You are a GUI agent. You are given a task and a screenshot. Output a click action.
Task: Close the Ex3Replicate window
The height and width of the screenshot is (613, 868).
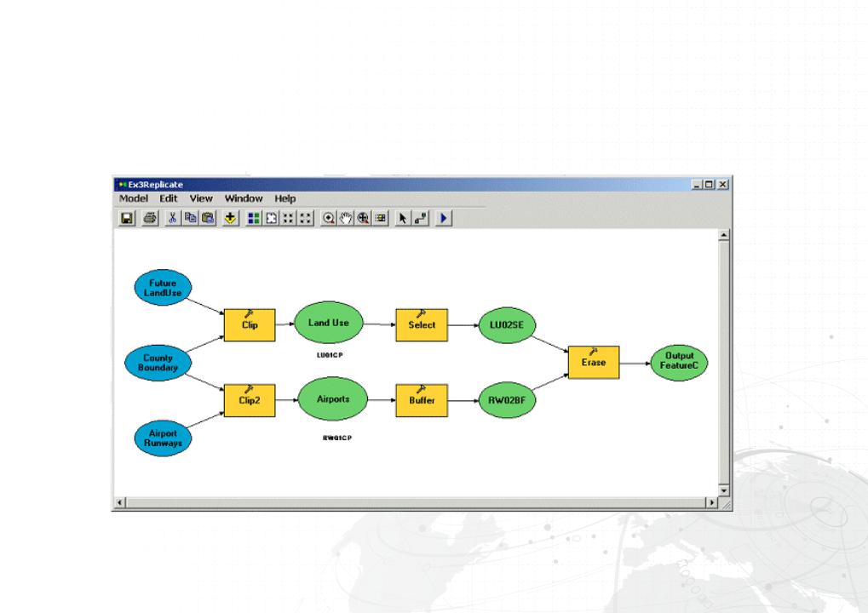723,185
